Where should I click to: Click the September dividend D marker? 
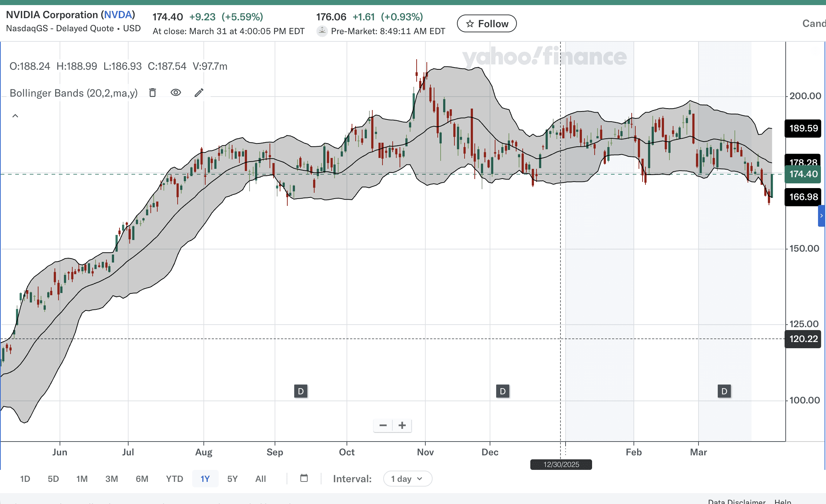click(x=301, y=391)
